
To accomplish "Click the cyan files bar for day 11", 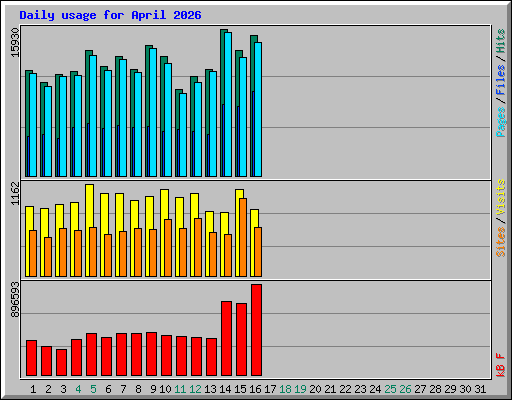I will [x=183, y=135].
